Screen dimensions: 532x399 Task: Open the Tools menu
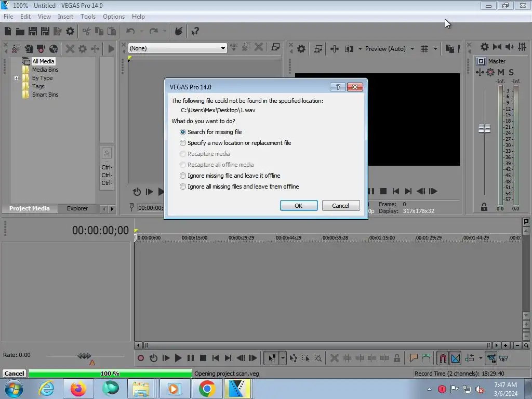click(88, 17)
